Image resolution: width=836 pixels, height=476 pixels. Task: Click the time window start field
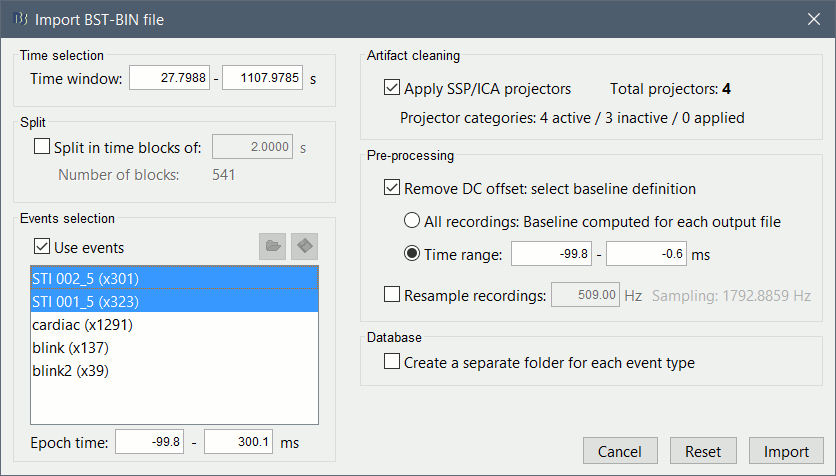tap(171, 79)
